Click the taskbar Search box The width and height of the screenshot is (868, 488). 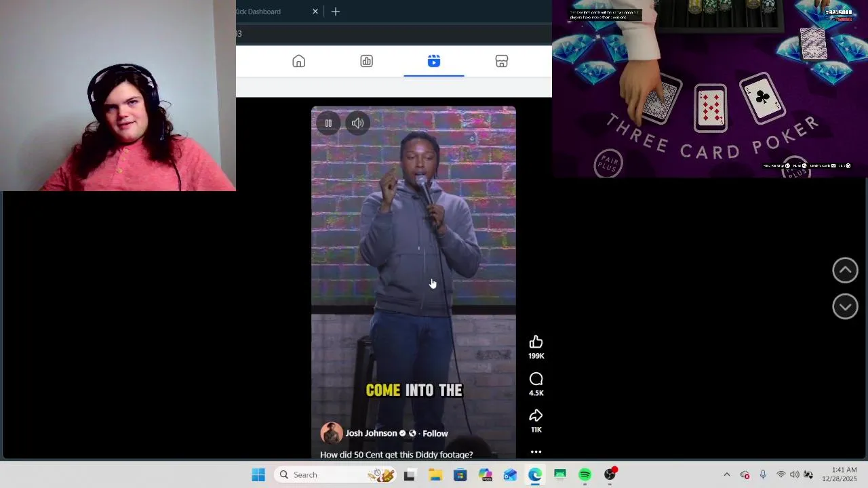(336, 475)
